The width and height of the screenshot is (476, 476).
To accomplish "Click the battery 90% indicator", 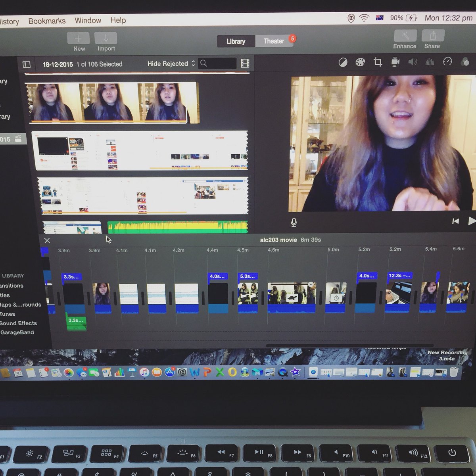I will pyautogui.click(x=403, y=18).
